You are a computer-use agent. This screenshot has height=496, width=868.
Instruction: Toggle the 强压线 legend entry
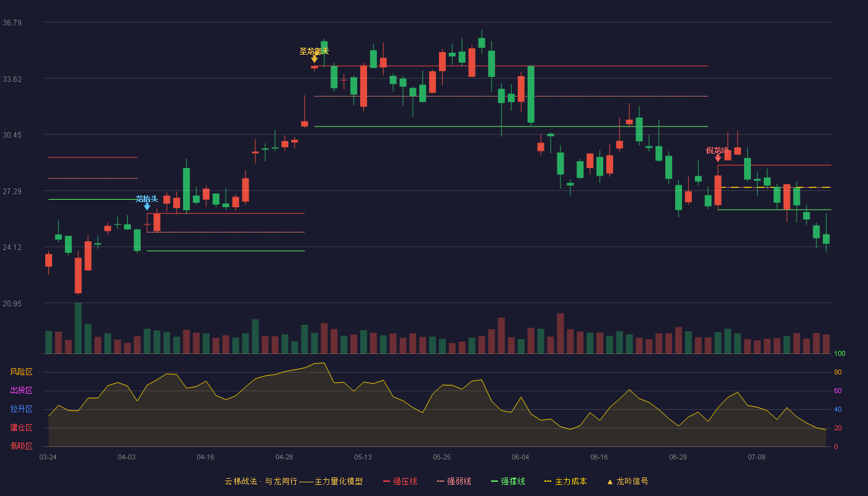tap(400, 481)
